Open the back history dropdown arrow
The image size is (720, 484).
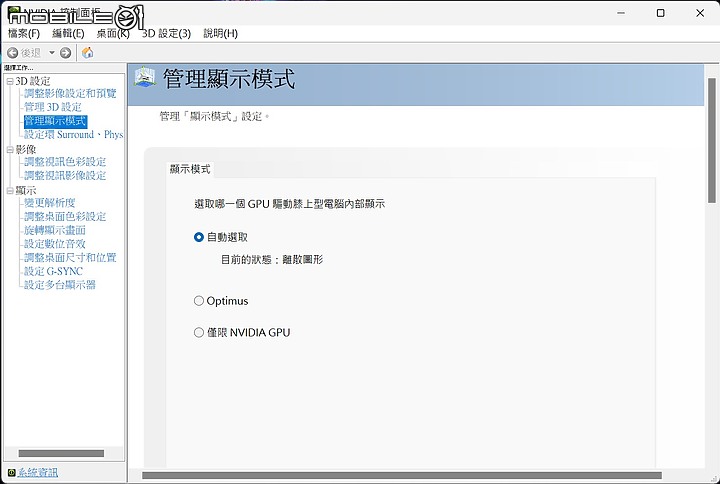[x=52, y=53]
